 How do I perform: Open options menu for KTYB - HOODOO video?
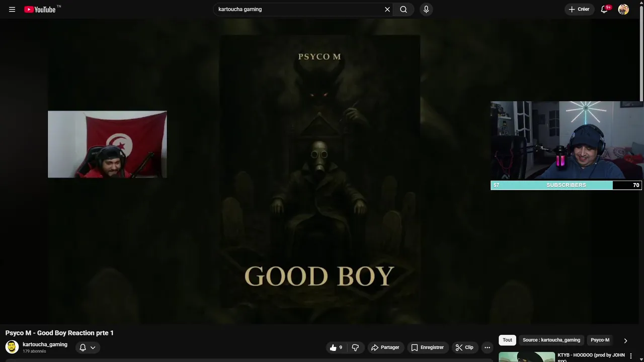point(631,356)
